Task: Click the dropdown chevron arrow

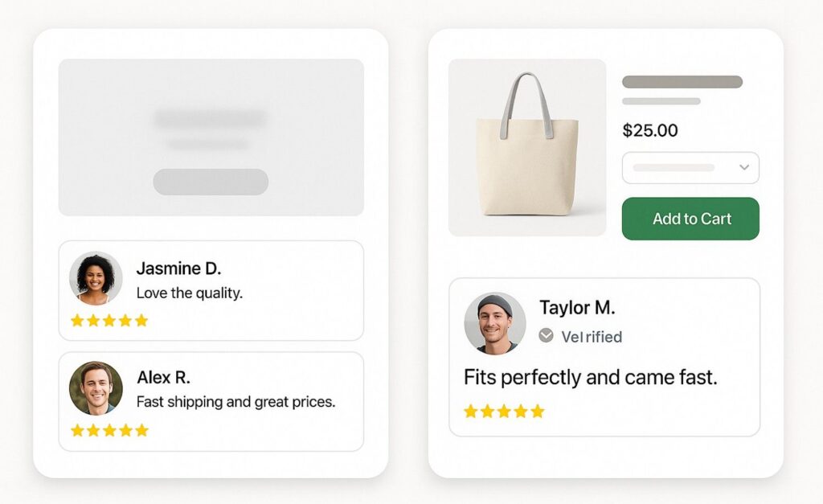Action: pos(744,168)
